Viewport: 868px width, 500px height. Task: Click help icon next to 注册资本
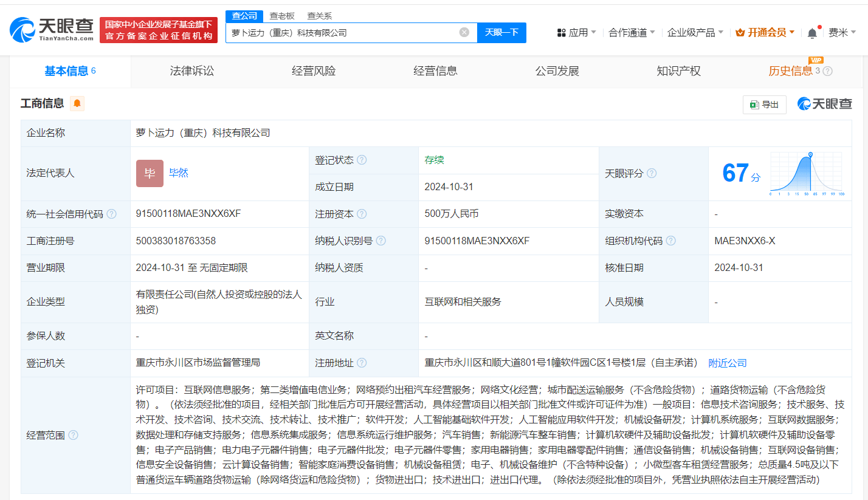[362, 214]
